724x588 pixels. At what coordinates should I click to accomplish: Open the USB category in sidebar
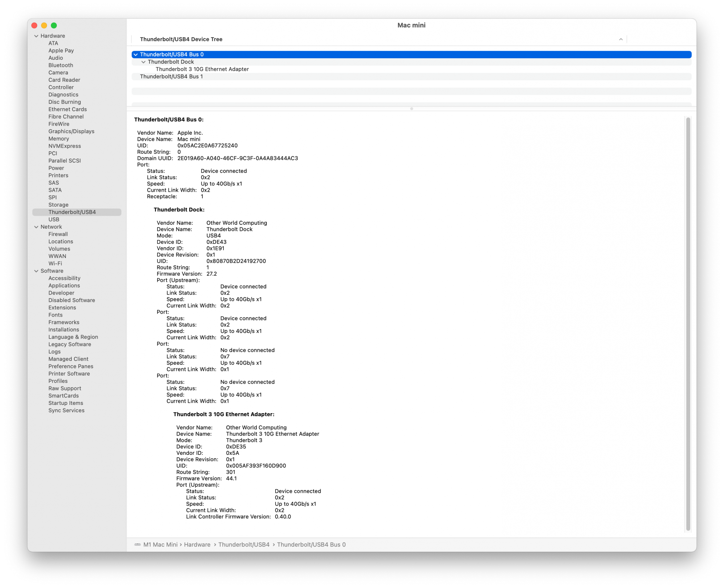point(54,219)
